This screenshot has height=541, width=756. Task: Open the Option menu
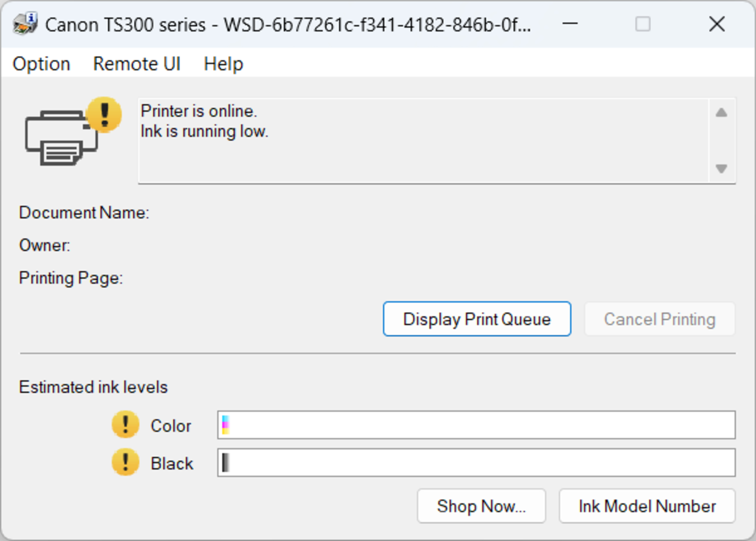pyautogui.click(x=41, y=64)
